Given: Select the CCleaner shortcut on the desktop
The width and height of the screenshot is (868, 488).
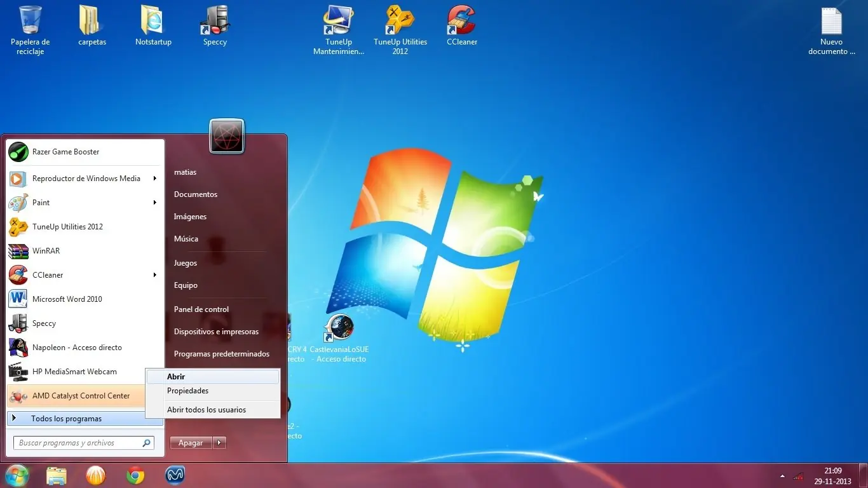Looking at the screenshot, I should pyautogui.click(x=462, y=26).
